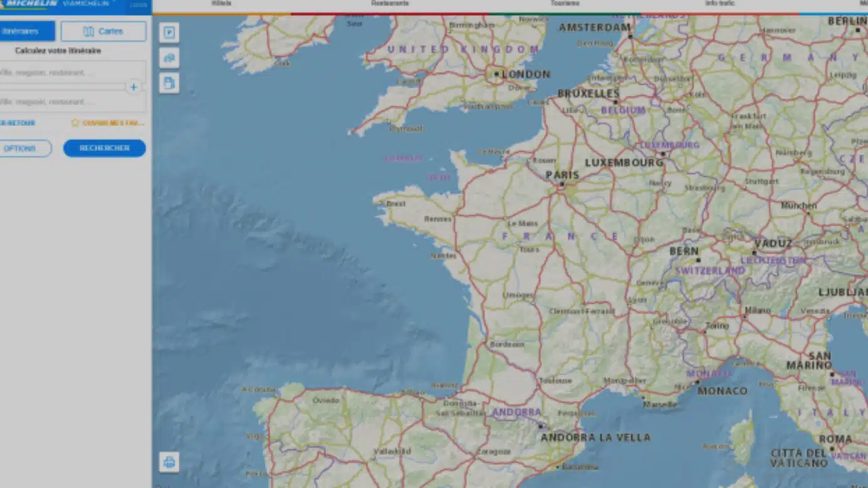Viewport: 868px width, 488px height.
Task: Click the ROMA label on map
Action: (x=835, y=440)
